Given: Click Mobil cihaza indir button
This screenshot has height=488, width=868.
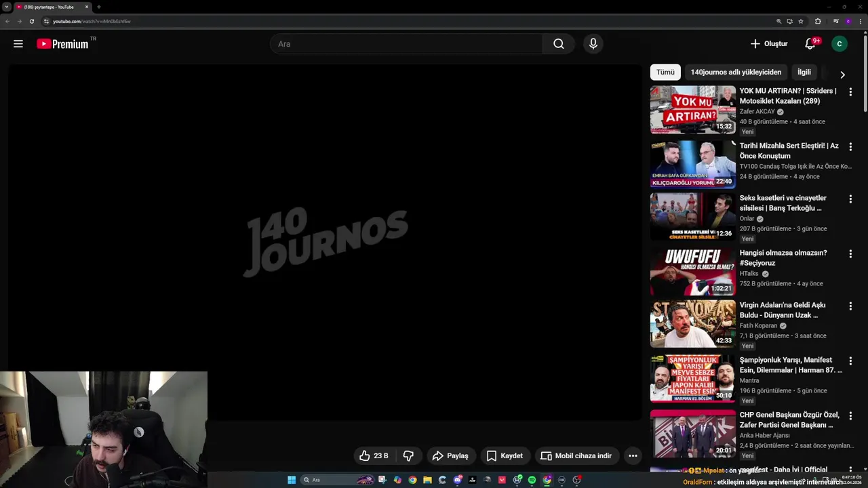Looking at the screenshot, I should coord(576,455).
